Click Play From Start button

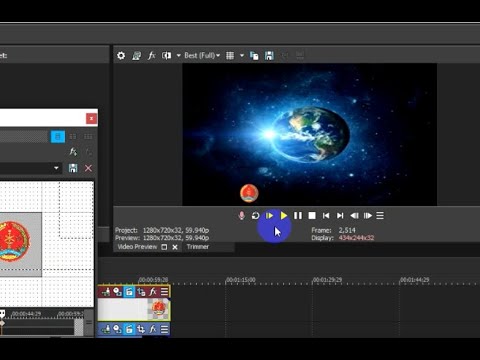269,216
